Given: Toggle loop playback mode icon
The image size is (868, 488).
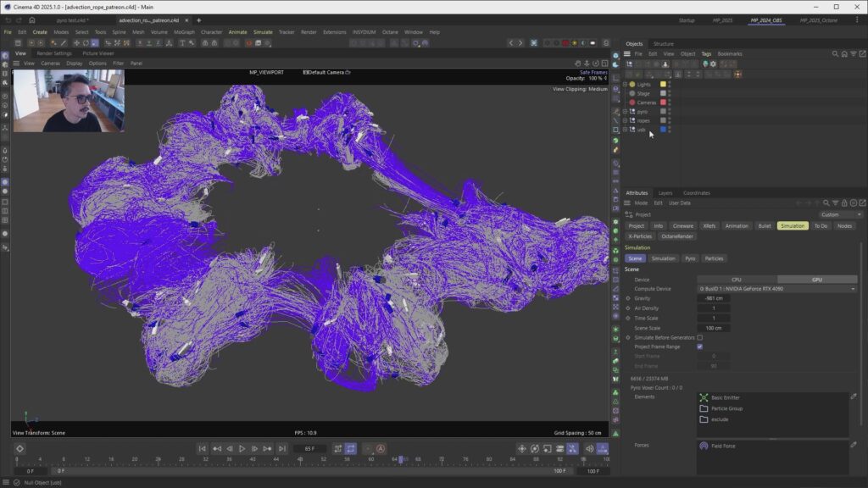Looking at the screenshot, I should coord(351,449).
